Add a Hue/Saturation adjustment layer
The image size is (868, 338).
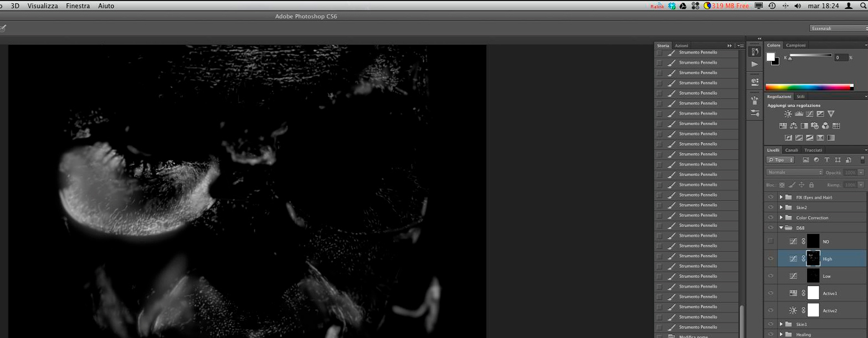(x=783, y=126)
